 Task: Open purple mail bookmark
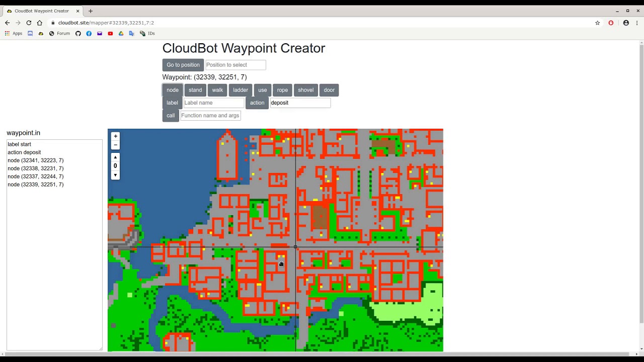tap(100, 34)
